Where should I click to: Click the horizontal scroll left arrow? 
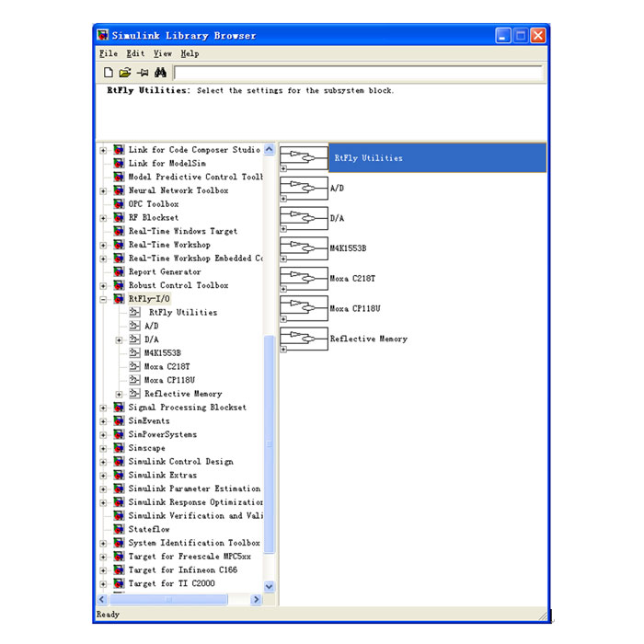pos(102,599)
